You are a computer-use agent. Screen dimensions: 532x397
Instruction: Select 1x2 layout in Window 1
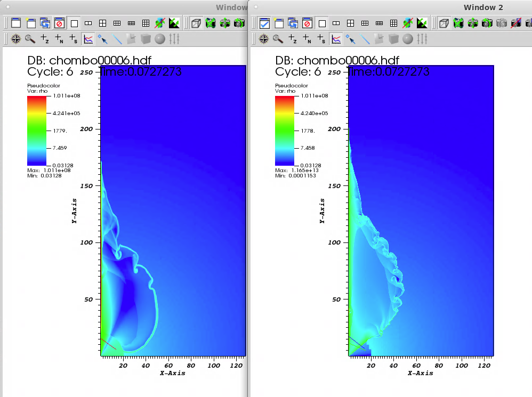[x=88, y=23]
